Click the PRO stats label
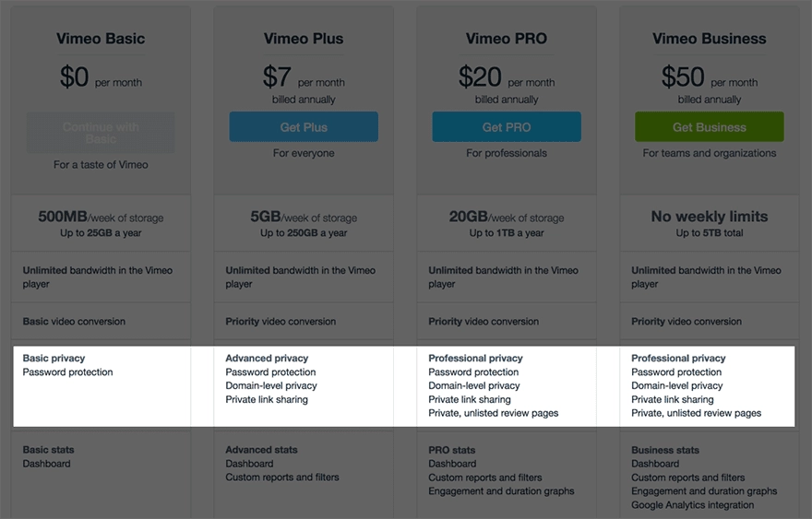This screenshot has width=812, height=519. 454,450
